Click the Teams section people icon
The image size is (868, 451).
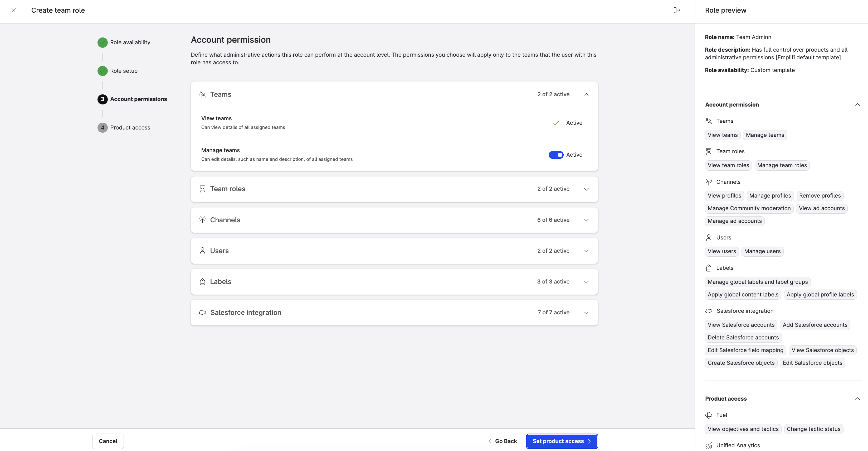click(x=202, y=94)
